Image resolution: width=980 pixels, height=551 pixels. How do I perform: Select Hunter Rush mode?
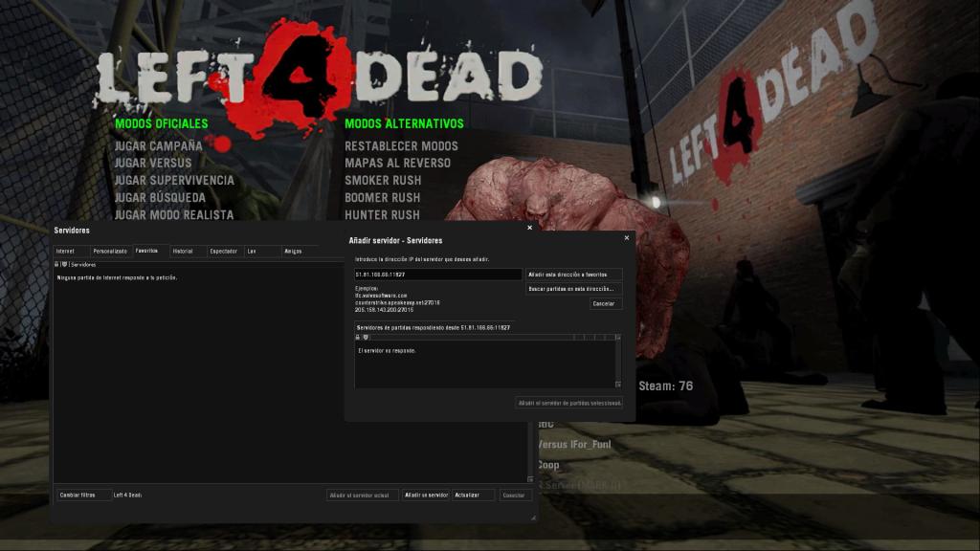[383, 215]
